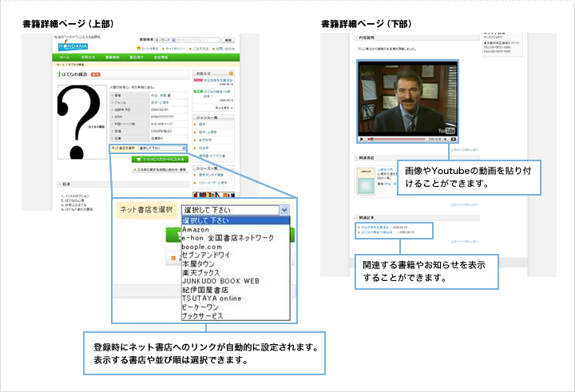
Task: Click the related book cover thumbnail
Action: tap(366, 181)
